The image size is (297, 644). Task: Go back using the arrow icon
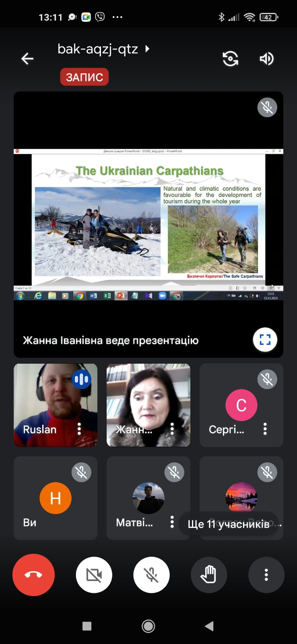[x=27, y=59]
